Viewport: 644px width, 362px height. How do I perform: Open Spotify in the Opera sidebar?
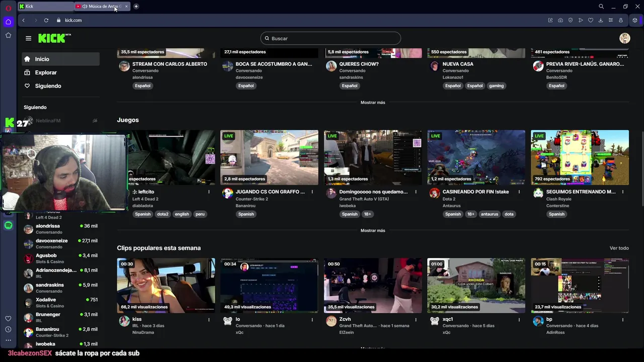8,226
